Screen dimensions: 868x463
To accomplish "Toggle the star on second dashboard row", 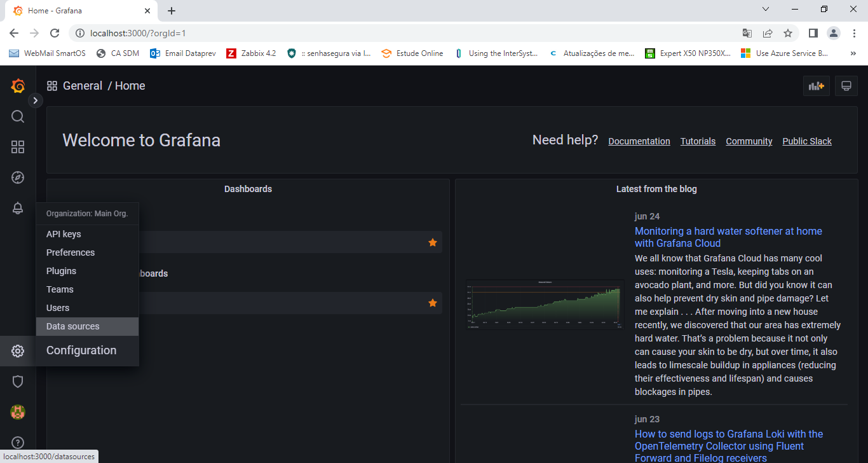I will tap(433, 303).
